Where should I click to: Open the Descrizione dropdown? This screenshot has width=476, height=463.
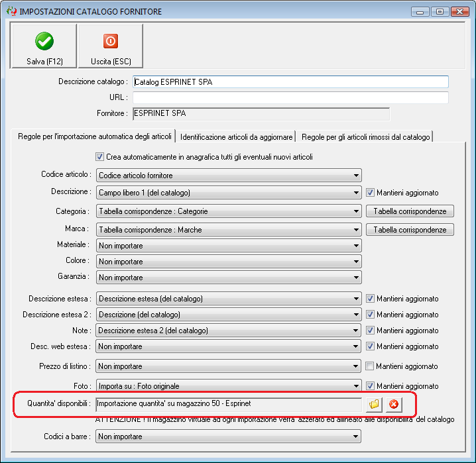click(229, 193)
